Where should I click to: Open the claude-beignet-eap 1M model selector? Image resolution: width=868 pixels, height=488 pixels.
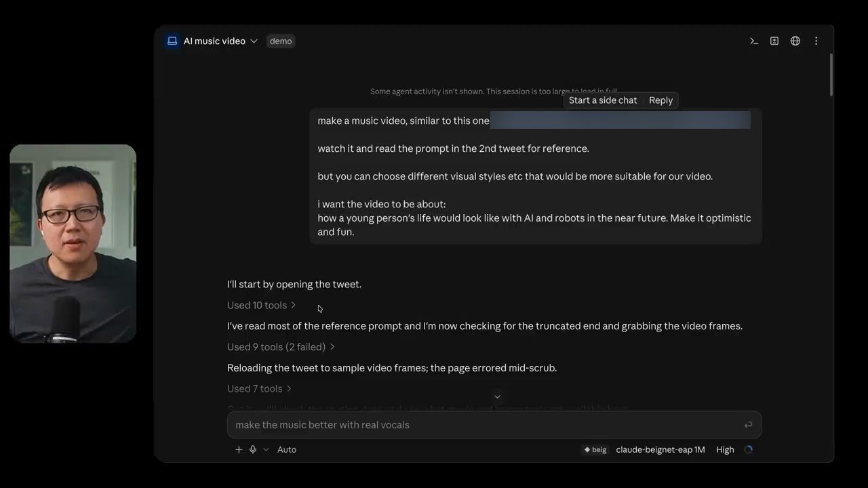(660, 449)
